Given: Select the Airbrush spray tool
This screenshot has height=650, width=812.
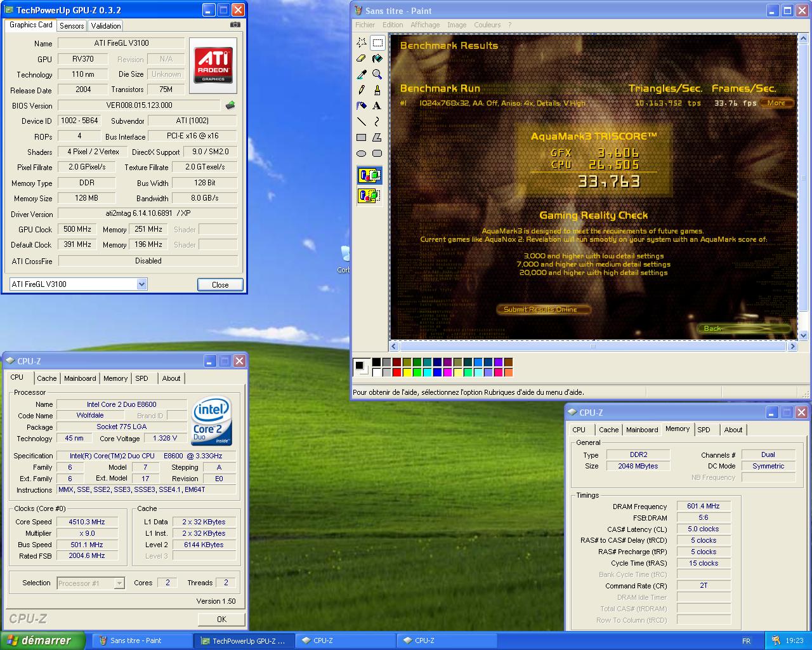Looking at the screenshot, I should [362, 105].
